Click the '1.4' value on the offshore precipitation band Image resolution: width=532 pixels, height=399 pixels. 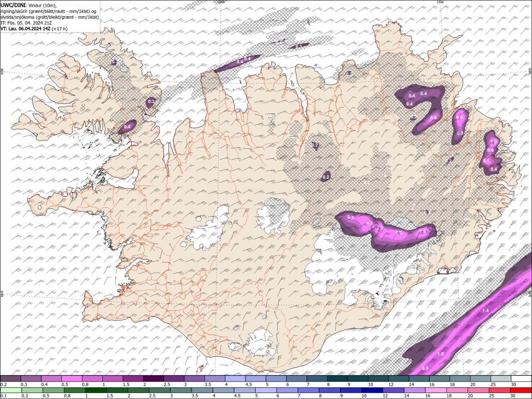click(485, 310)
